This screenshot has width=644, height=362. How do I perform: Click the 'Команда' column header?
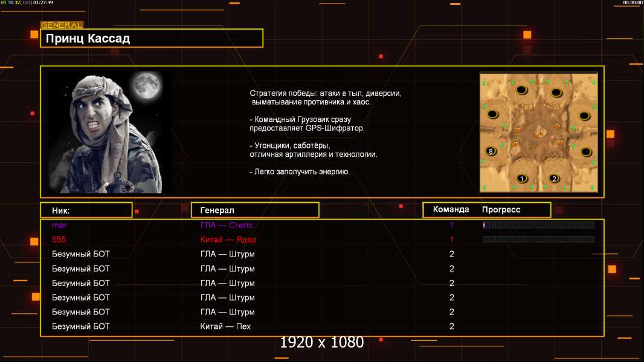pyautogui.click(x=451, y=210)
